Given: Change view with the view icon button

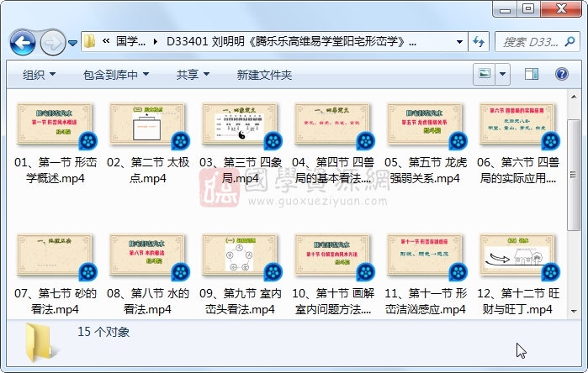Looking at the screenshot, I should [x=485, y=73].
